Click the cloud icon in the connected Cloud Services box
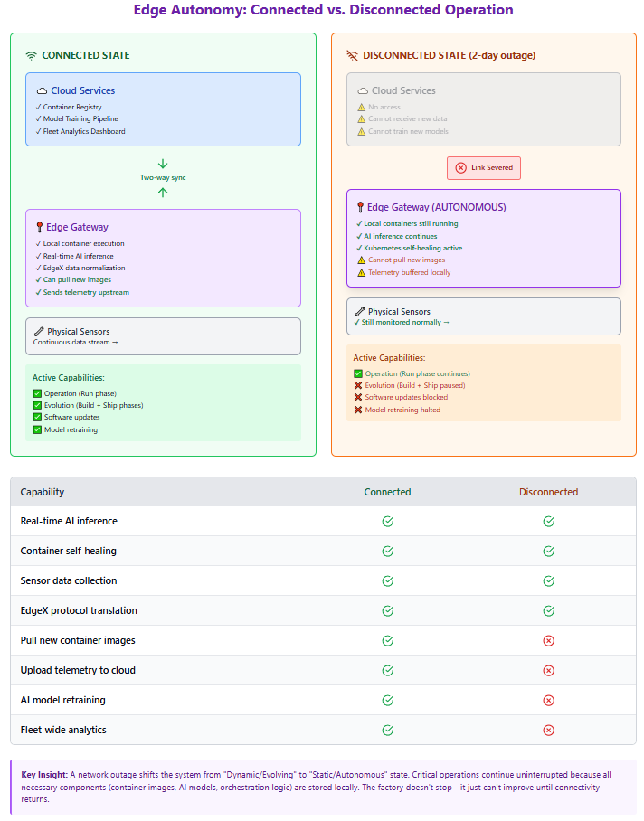 click(x=42, y=91)
